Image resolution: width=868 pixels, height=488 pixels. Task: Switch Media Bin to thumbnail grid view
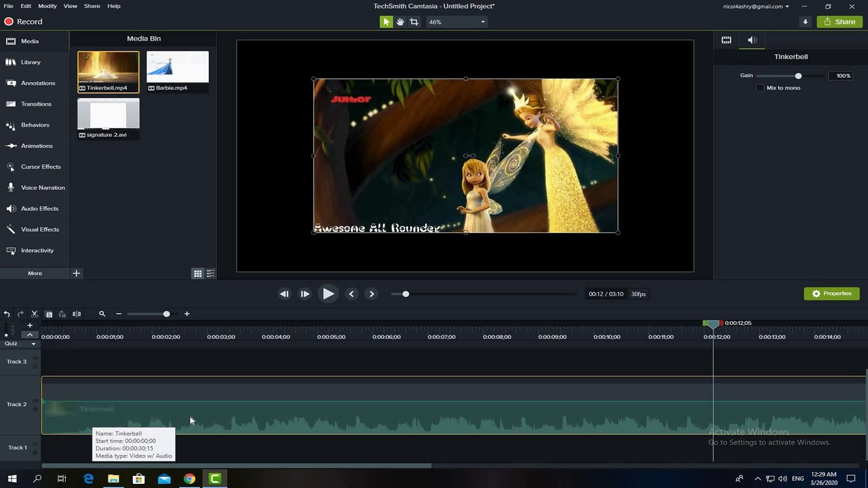pos(197,274)
